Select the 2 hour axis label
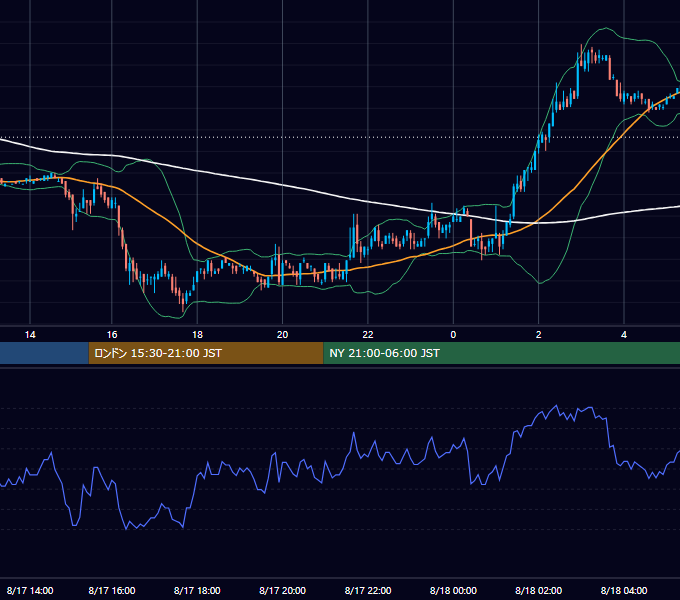This screenshot has width=680, height=600. coord(539,335)
